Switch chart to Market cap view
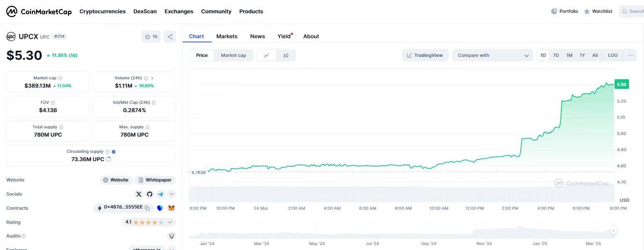This screenshot has width=644, height=250. tap(233, 55)
